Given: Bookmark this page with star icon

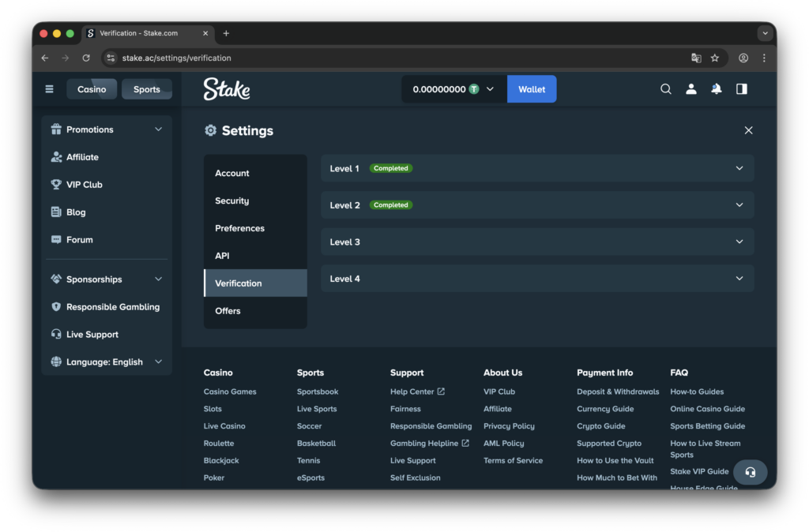Looking at the screenshot, I should [x=715, y=58].
